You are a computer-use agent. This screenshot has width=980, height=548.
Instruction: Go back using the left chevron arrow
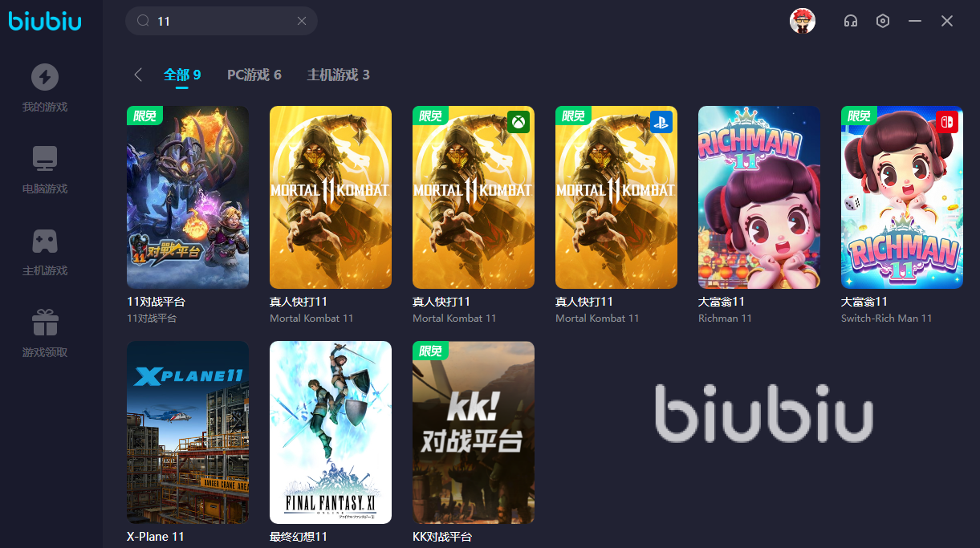[138, 75]
